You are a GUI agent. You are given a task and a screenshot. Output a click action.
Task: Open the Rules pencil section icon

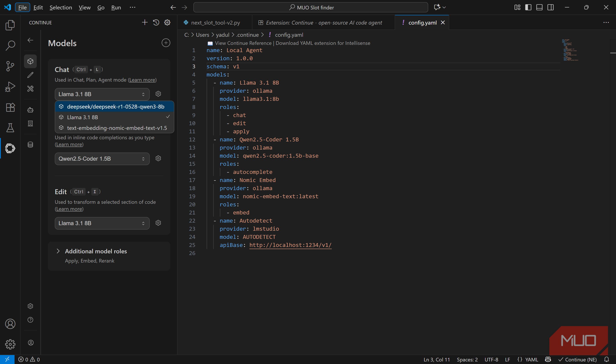pyautogui.click(x=30, y=75)
